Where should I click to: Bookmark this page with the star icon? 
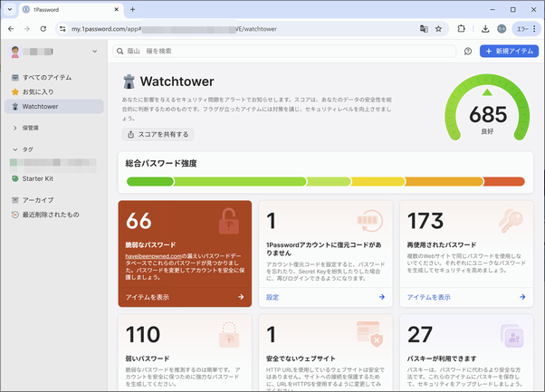click(438, 28)
